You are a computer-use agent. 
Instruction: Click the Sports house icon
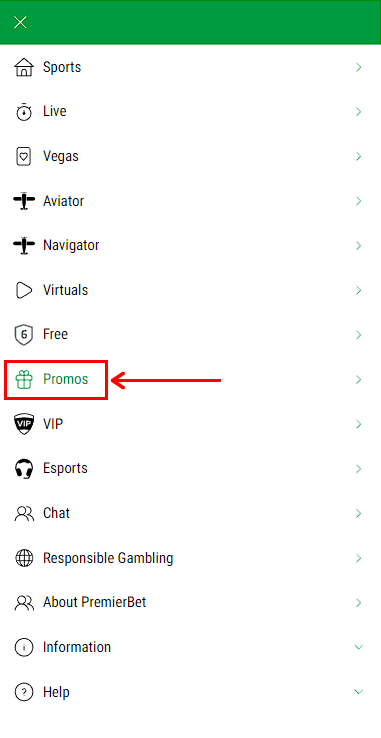pos(24,67)
